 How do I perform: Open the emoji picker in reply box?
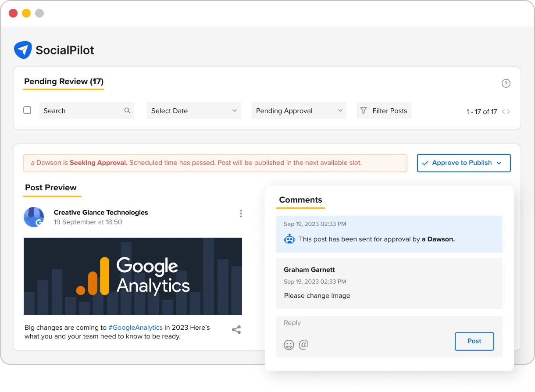pos(289,345)
